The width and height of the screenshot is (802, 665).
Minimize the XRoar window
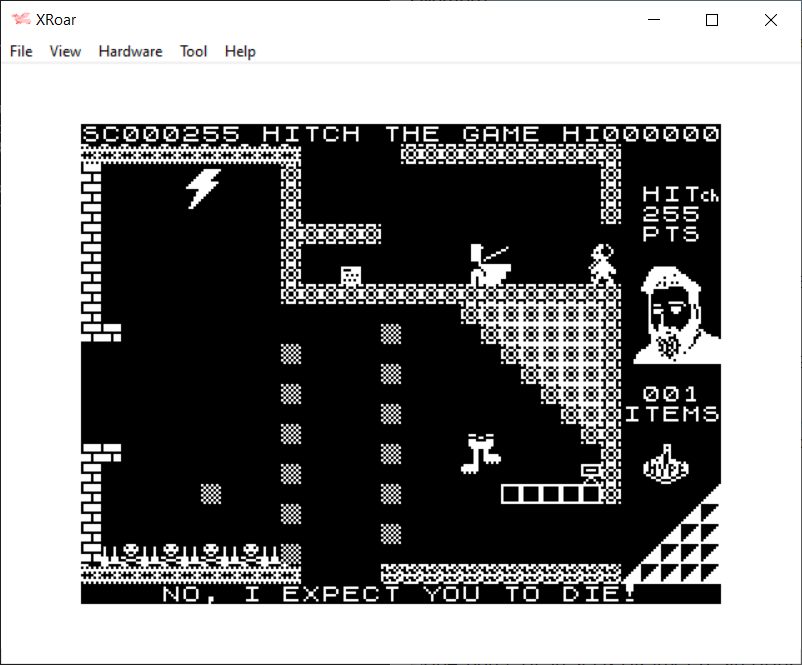654,20
